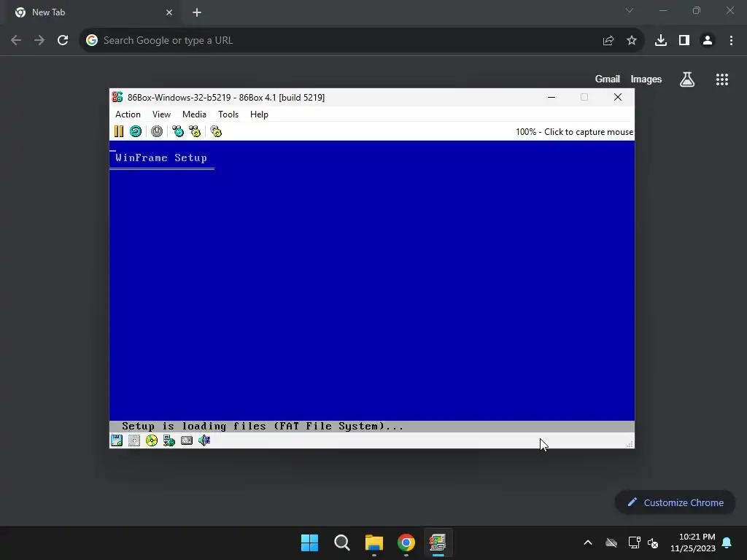This screenshot has width=747, height=560.
Task: Show hidden system tray icons
Action: pyautogui.click(x=588, y=542)
